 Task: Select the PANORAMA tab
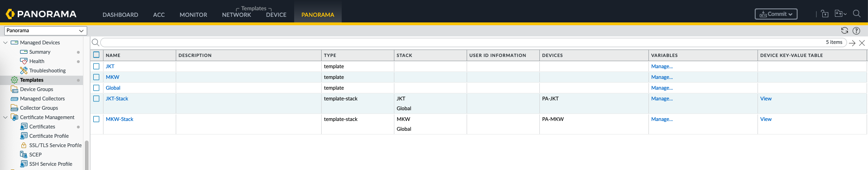click(318, 15)
